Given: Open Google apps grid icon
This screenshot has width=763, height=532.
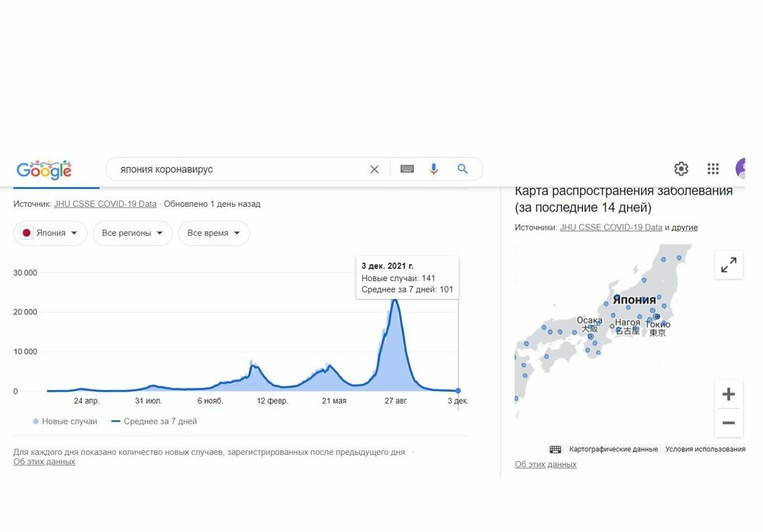Looking at the screenshot, I should (713, 169).
